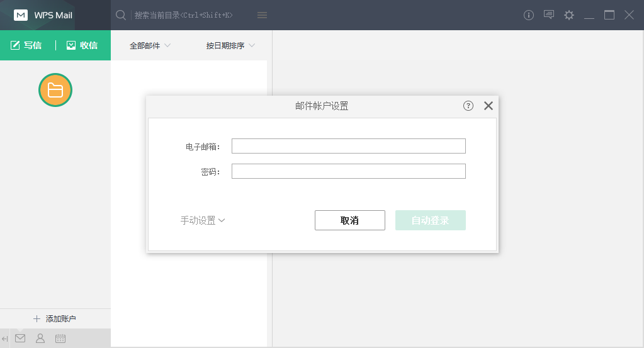644x348 pixels.
Task: Open the 按日期排序 sort dropdown
Action: coord(230,45)
